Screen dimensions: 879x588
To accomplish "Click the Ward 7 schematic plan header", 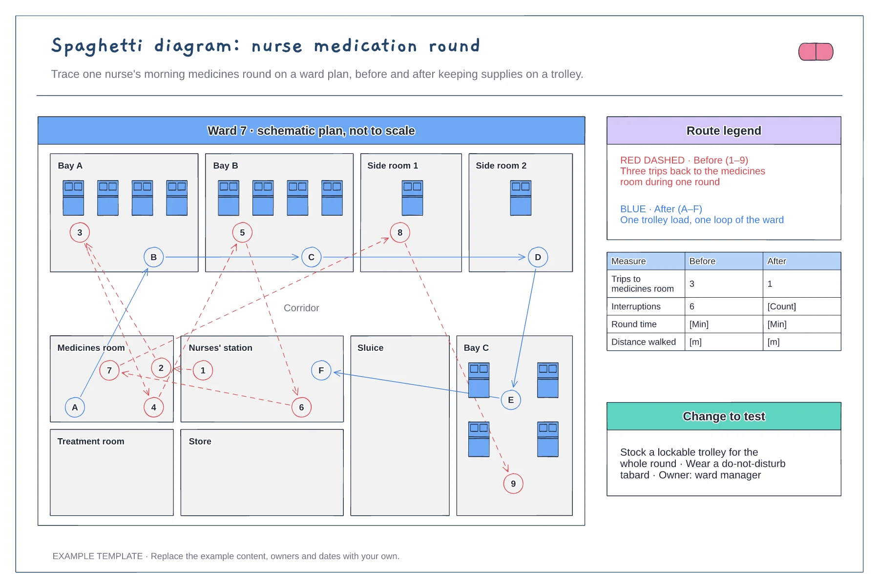I will [x=311, y=130].
